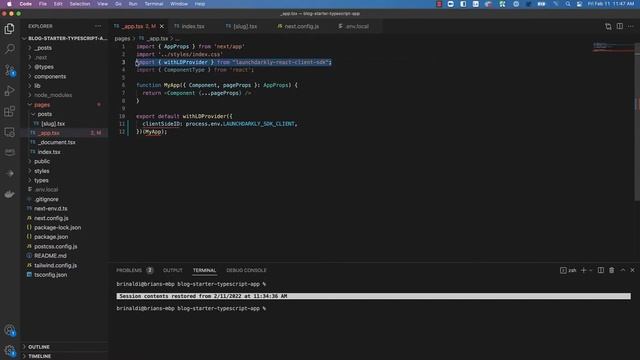Open README.md in the explorer

50,256
